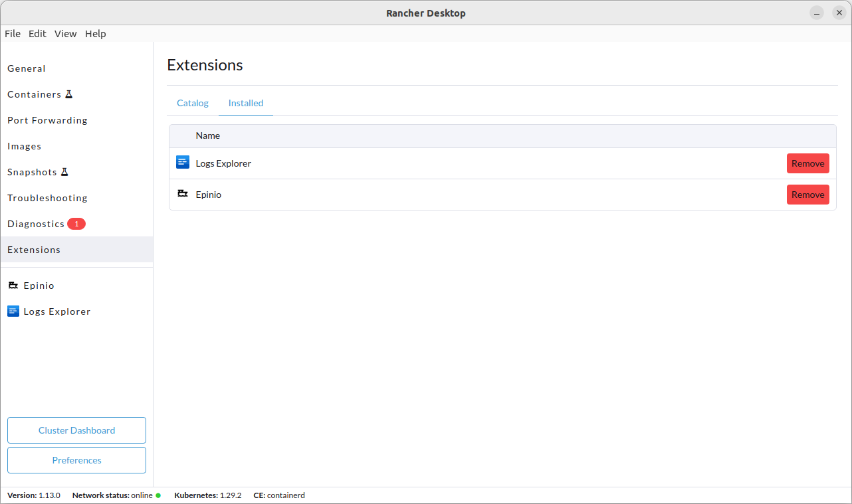Remove the Epinio extension

pos(808,195)
